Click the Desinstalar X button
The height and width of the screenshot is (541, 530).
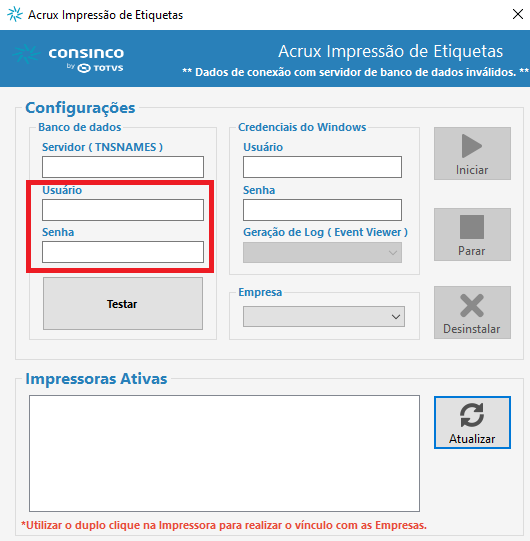tap(472, 312)
